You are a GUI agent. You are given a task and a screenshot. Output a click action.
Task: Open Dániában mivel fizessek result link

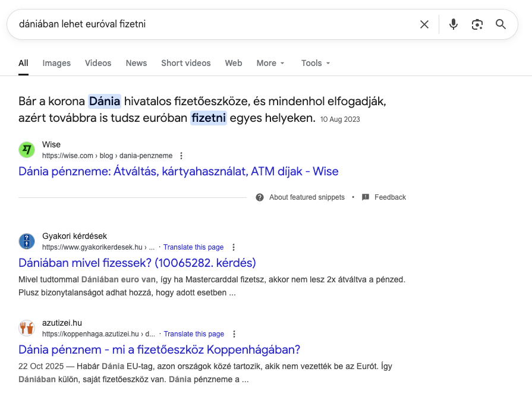[137, 263]
